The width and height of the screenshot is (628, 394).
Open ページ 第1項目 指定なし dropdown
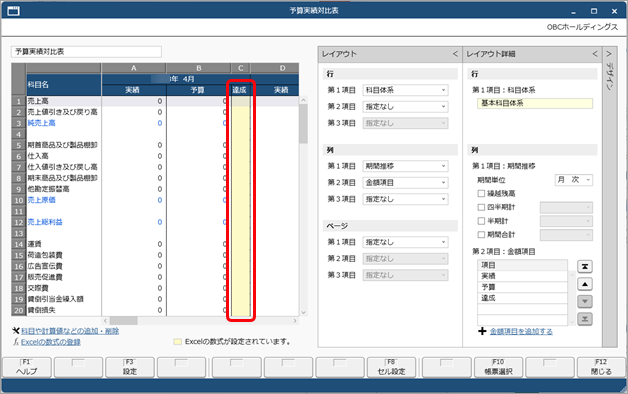click(405, 242)
